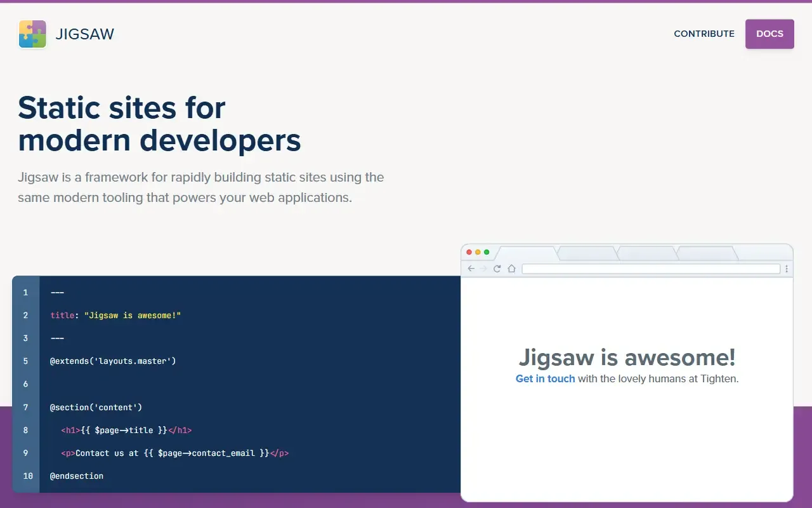Click the @section('content') code line
Viewport: 812px width, 508px height.
(96, 407)
